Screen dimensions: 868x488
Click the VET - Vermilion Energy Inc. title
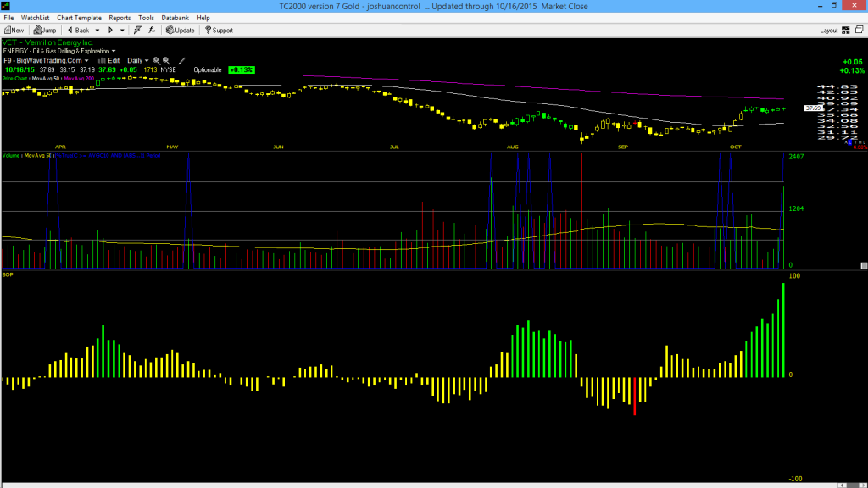[x=47, y=42]
